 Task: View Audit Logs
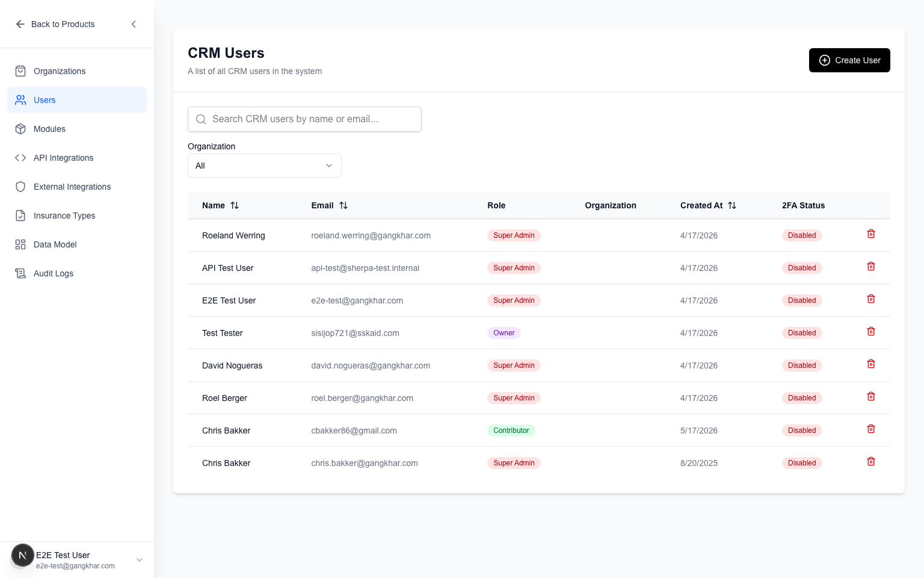(x=77, y=273)
